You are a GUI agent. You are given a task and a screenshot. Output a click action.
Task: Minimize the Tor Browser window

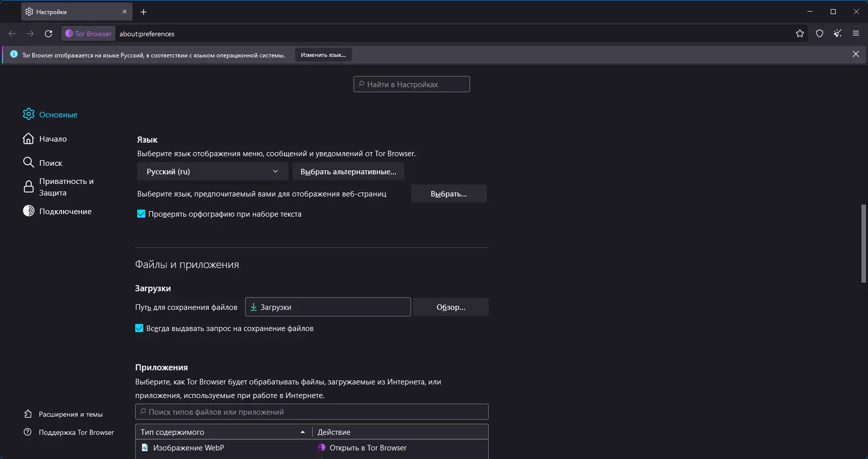tap(810, 12)
